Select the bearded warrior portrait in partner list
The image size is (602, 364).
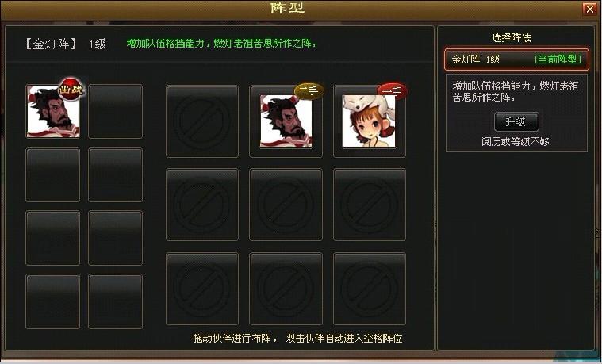coord(52,112)
